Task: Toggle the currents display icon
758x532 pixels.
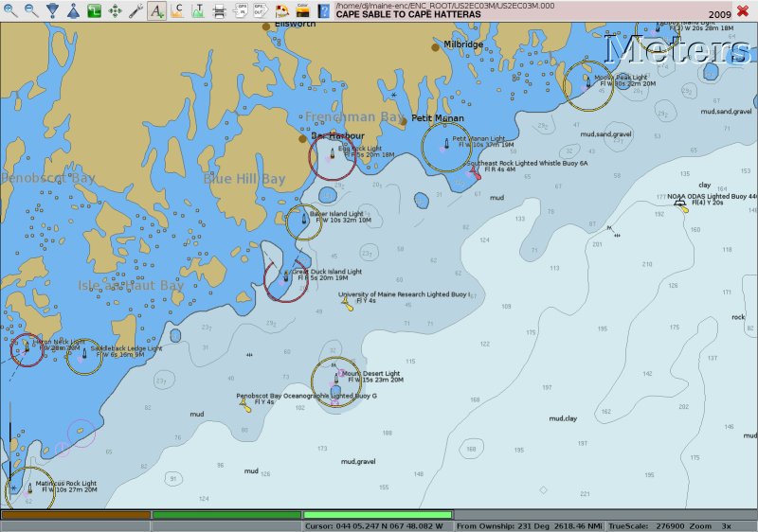Action: point(177,11)
